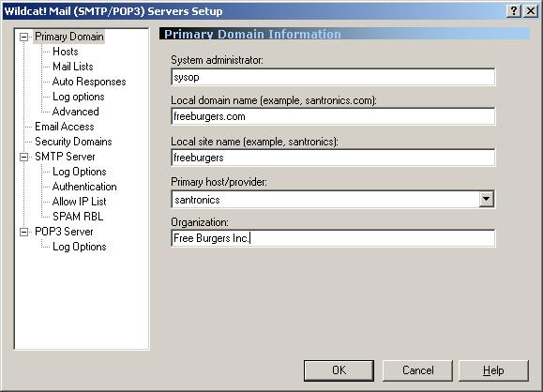Open Log Options under POP3 Server
Screen dimensions: 543x392
(x=80, y=247)
